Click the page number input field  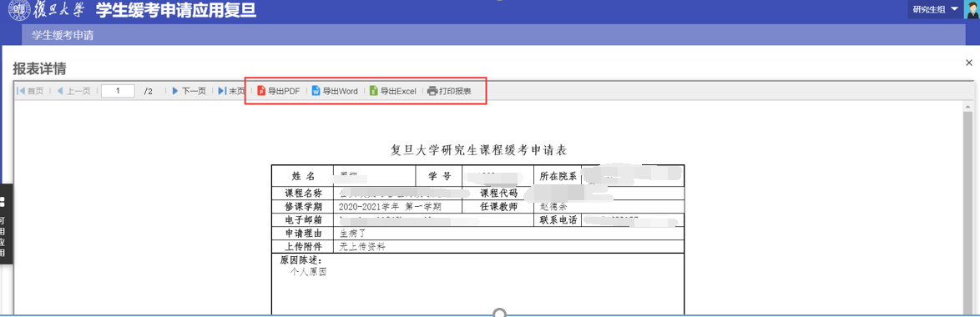click(x=118, y=91)
